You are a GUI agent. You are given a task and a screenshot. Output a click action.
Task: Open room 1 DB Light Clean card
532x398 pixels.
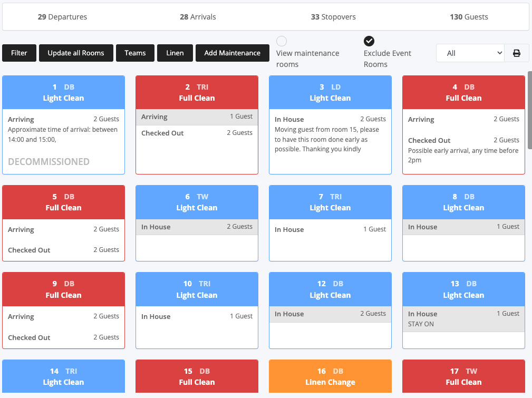click(x=63, y=92)
